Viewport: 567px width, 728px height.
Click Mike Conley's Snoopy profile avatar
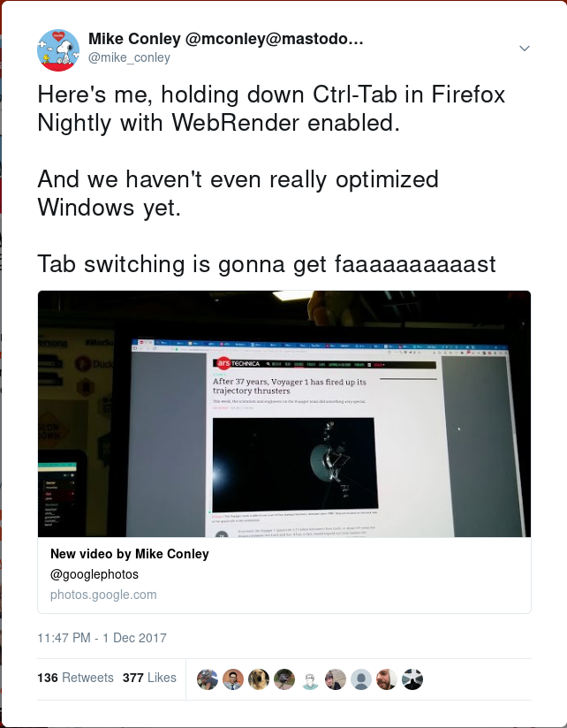(58, 50)
